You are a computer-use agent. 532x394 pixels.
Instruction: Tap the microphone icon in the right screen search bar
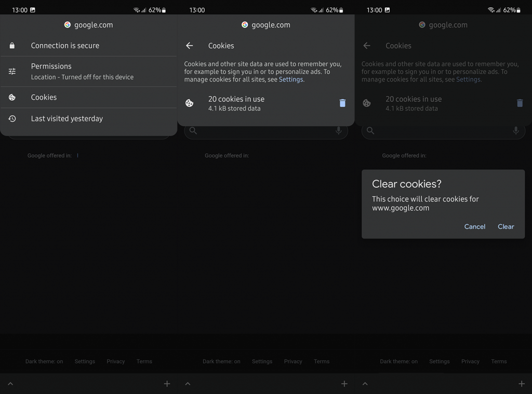pyautogui.click(x=516, y=130)
